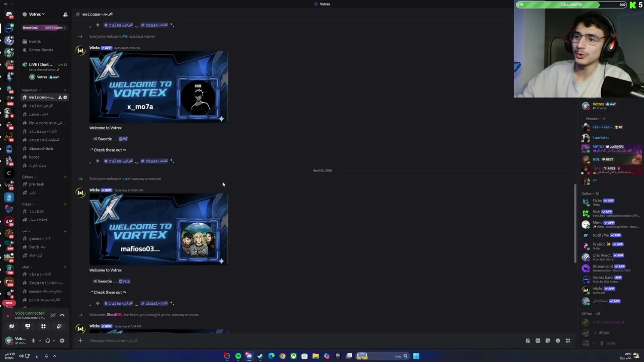
Task: Click the plus attach button in message box
Action: coord(80,340)
